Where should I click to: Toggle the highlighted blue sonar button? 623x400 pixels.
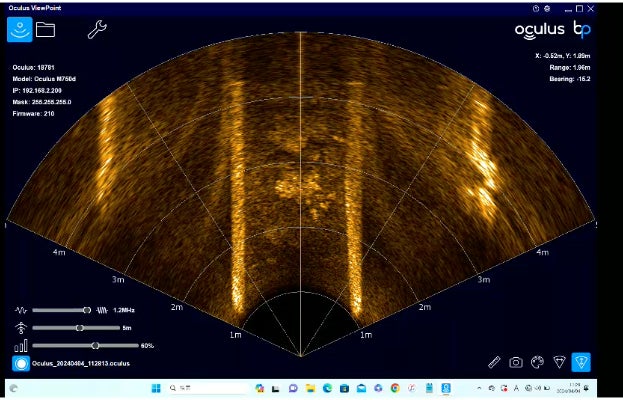coord(581,362)
